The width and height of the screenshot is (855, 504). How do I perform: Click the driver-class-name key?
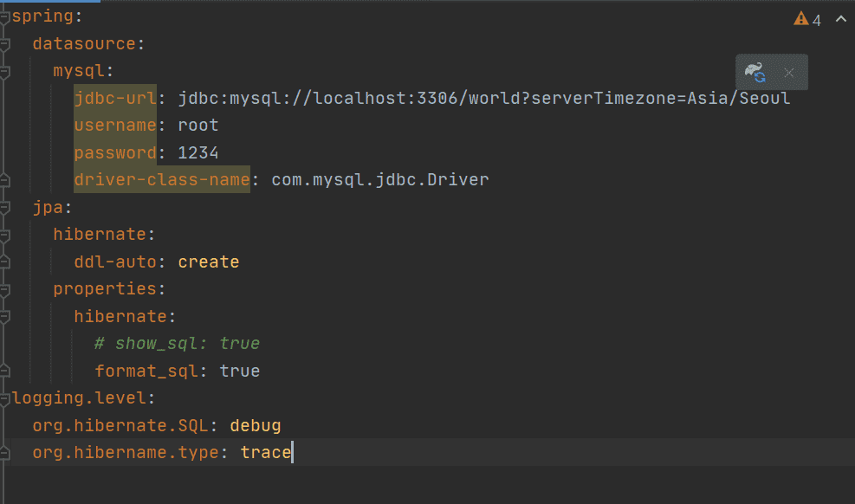(162, 180)
